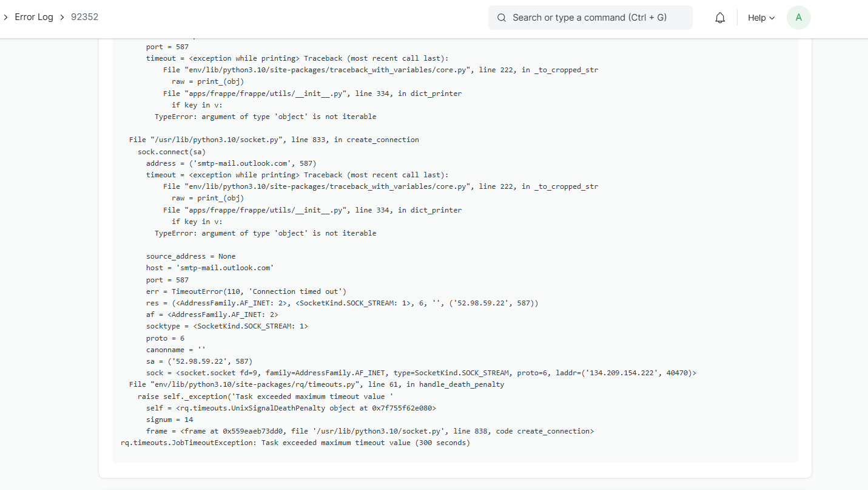Click the search magnifier icon
Image resolution: width=868 pixels, height=490 pixels.
click(x=501, y=18)
